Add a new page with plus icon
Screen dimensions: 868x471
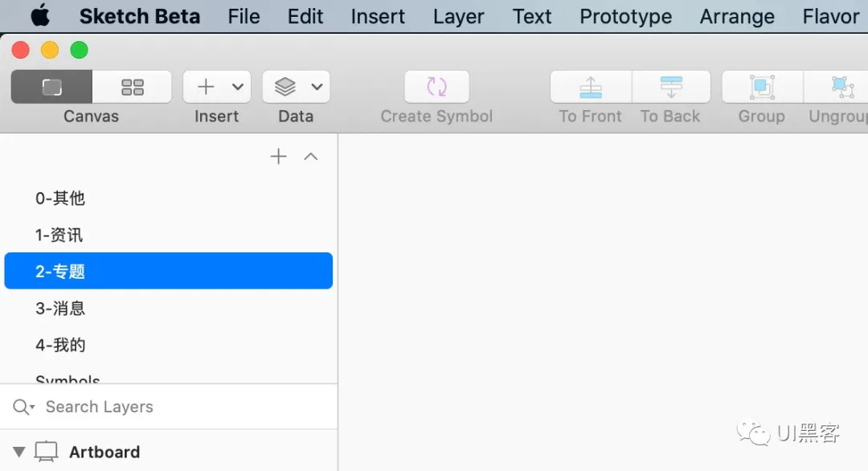(278, 157)
